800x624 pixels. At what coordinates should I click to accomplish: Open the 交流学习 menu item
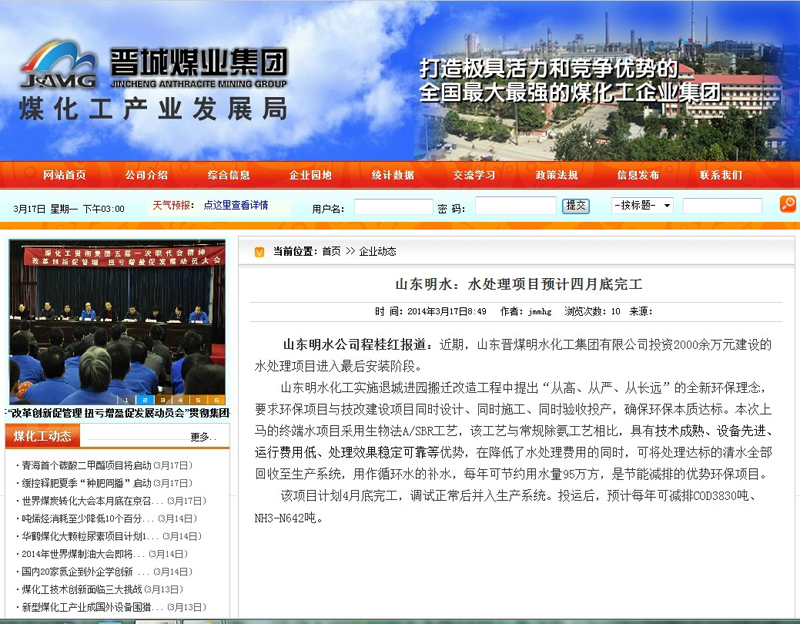tap(474, 175)
